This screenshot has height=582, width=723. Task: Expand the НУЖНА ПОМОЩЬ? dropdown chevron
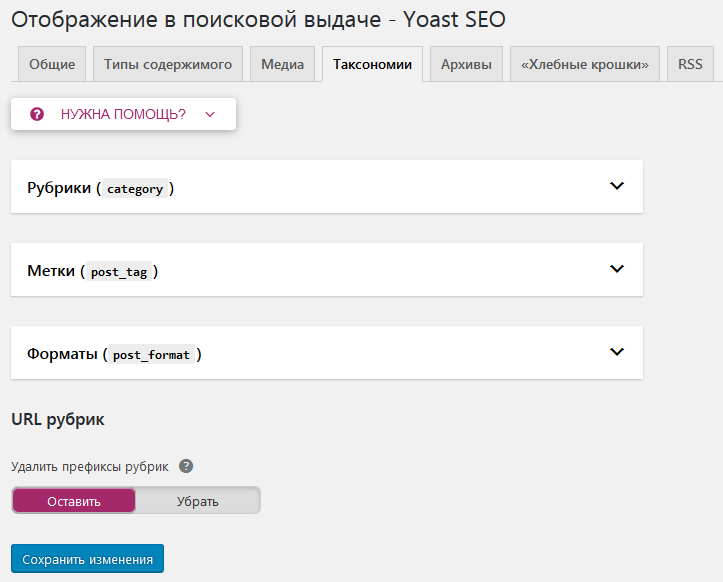click(210, 114)
